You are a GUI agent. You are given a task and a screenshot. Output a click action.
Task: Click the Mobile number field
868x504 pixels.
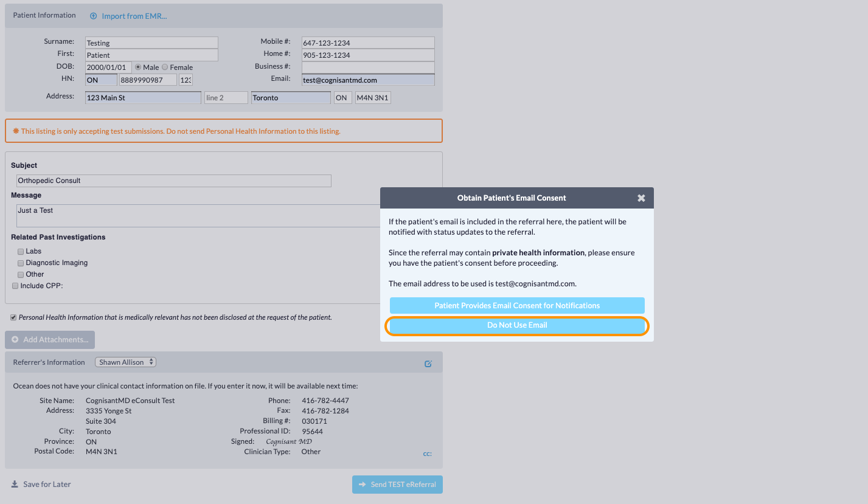click(368, 43)
